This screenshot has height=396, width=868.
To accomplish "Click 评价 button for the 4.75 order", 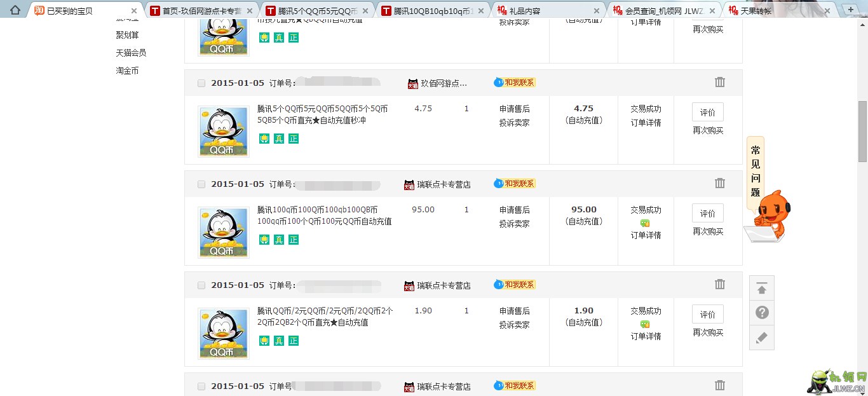I will pos(708,112).
